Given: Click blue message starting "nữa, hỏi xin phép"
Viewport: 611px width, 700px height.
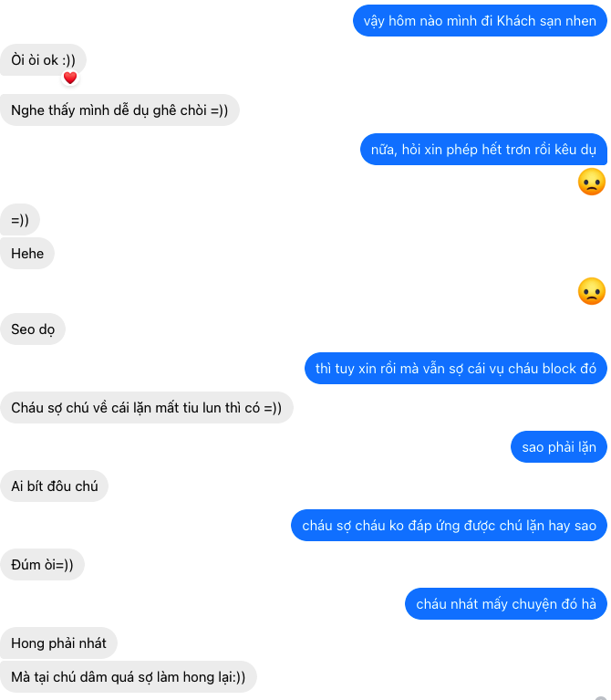Looking at the screenshot, I should (483, 150).
